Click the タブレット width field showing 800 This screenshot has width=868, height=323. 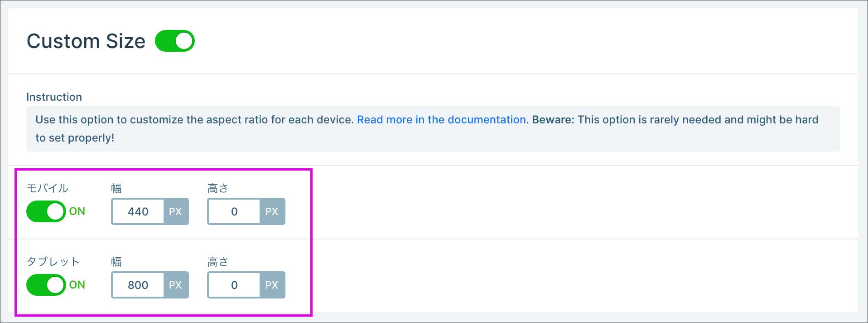pyautogui.click(x=138, y=285)
